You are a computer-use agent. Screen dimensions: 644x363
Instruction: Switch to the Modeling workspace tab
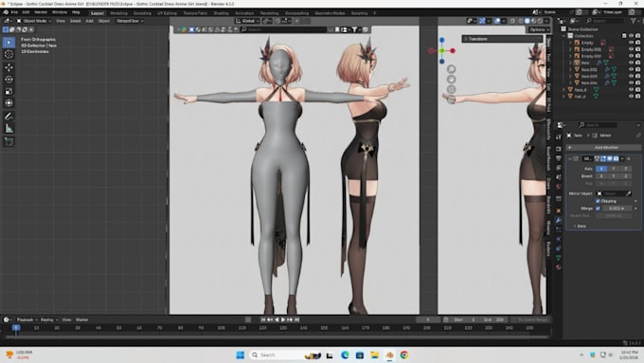[x=118, y=13]
